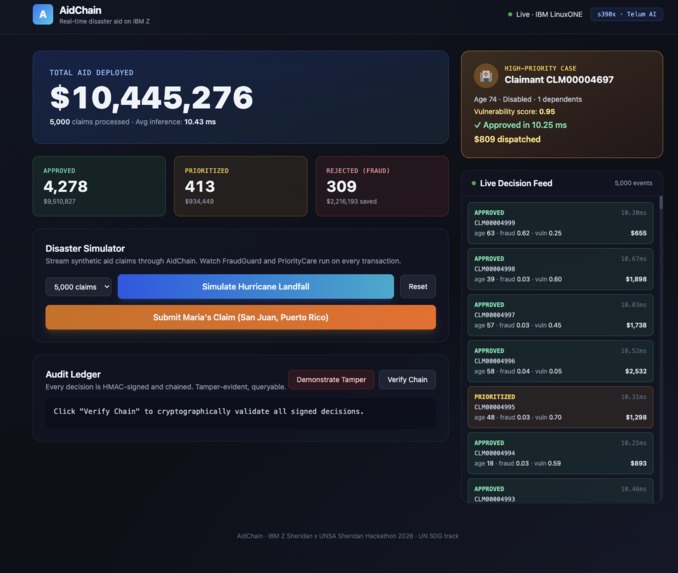Viewport: 678px width, 573px height.
Task: Click the green dot beside Live Decision Feed
Action: tap(474, 183)
